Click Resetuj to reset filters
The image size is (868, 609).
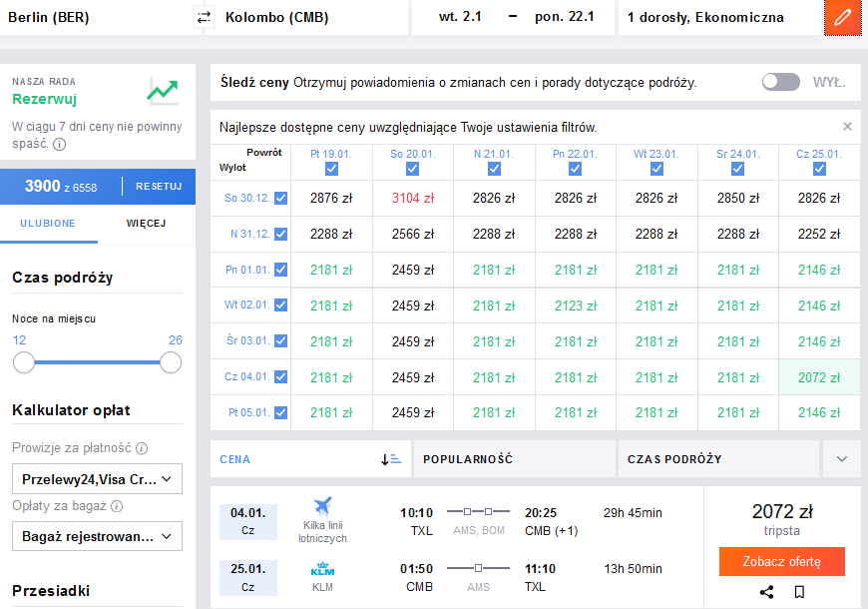(x=159, y=186)
